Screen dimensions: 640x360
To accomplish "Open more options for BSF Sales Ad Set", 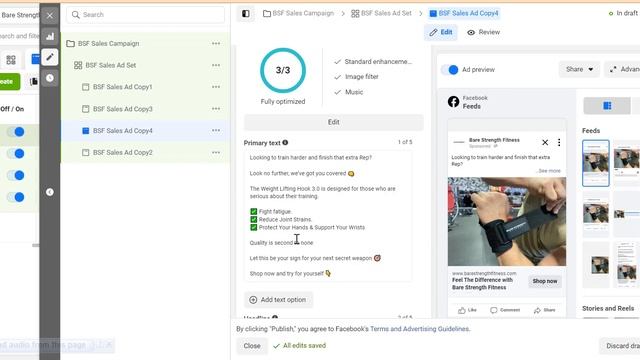I will (x=216, y=65).
